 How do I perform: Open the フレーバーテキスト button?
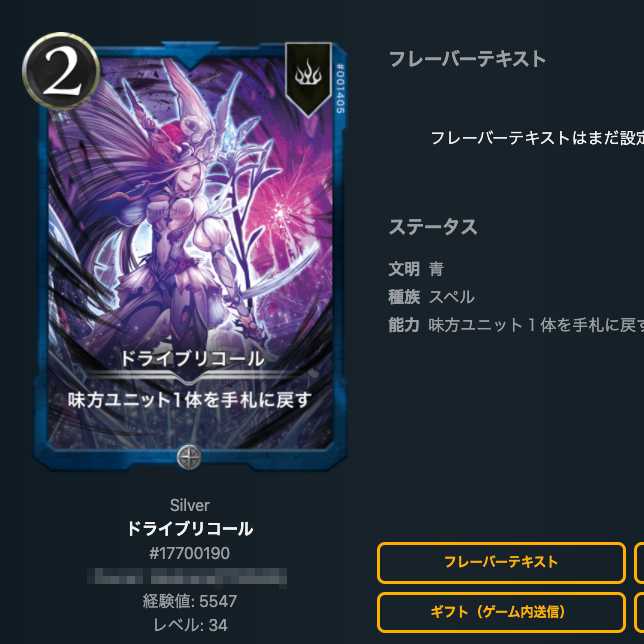click(501, 563)
